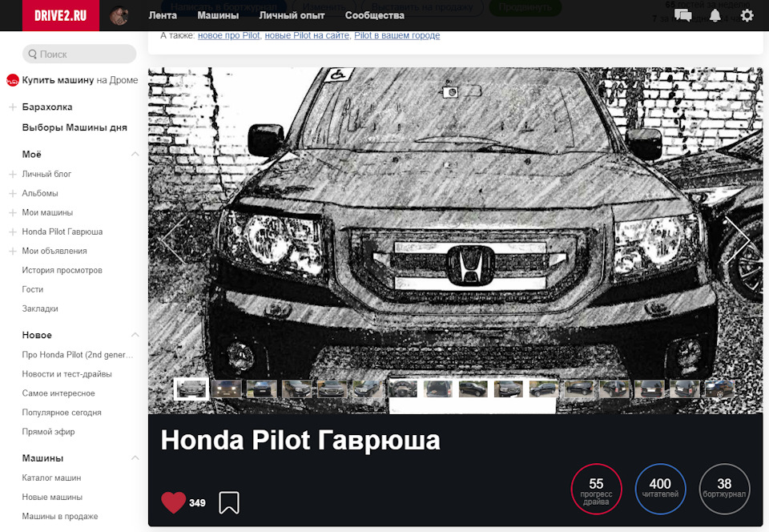Like the car with heart icon
This screenshot has width=769, height=532.
click(173, 502)
